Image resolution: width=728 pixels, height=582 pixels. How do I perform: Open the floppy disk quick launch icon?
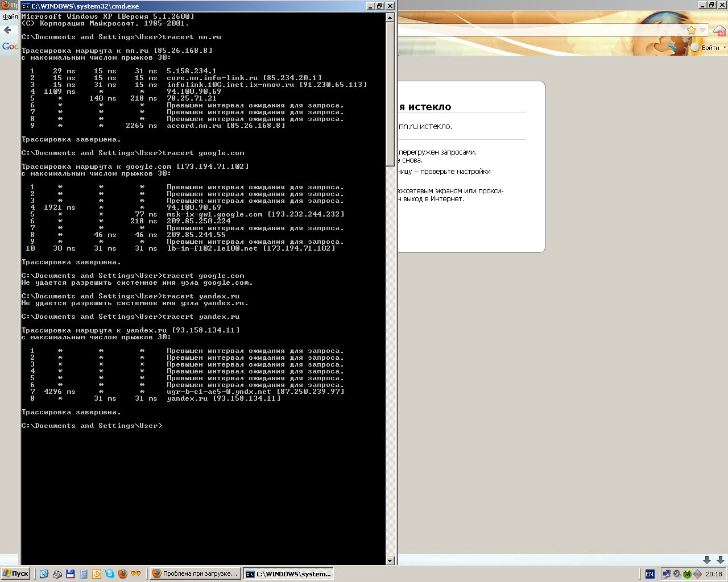coord(71,574)
